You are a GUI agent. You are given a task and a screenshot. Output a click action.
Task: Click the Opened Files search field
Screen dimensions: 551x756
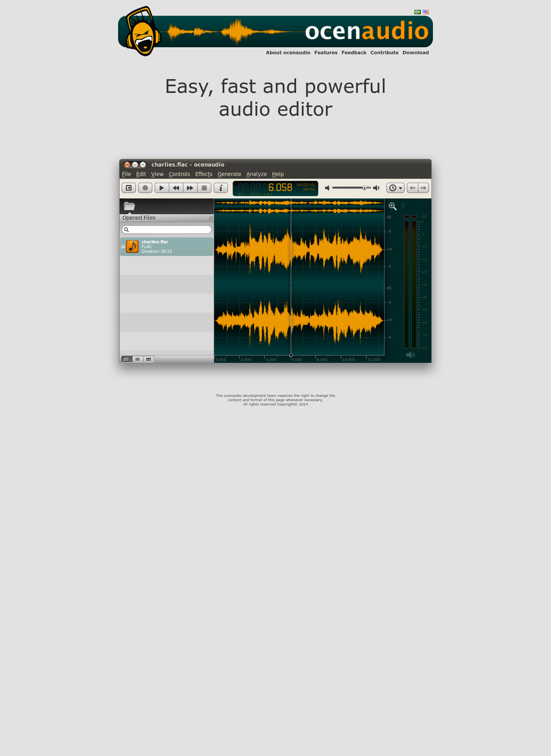tap(166, 230)
